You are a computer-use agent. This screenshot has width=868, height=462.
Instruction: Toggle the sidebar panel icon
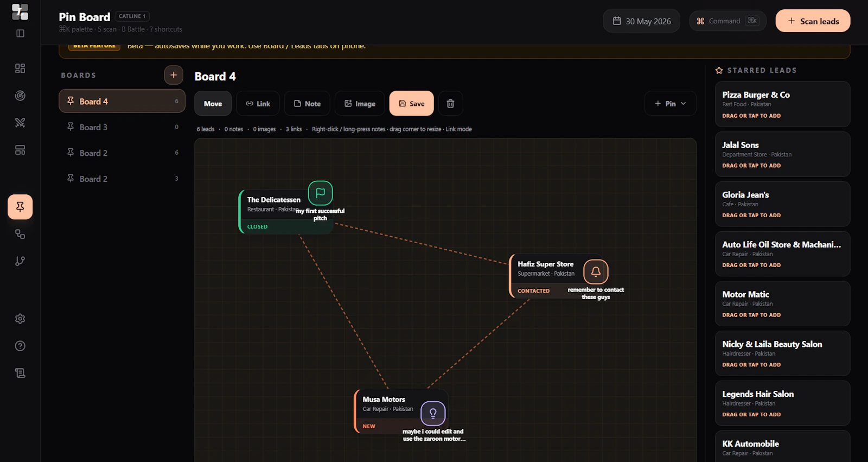click(20, 33)
